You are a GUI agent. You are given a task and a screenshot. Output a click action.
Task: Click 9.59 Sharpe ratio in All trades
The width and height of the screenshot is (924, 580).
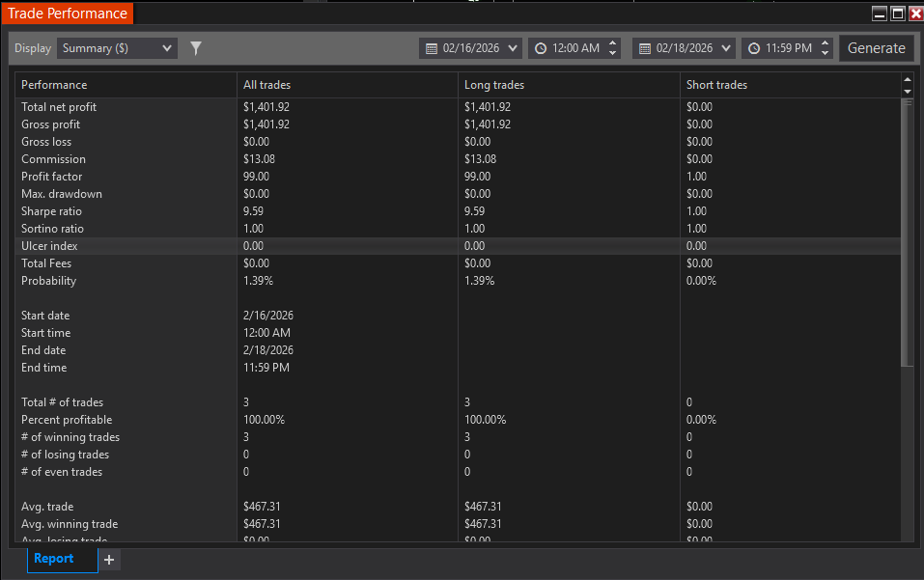point(253,211)
